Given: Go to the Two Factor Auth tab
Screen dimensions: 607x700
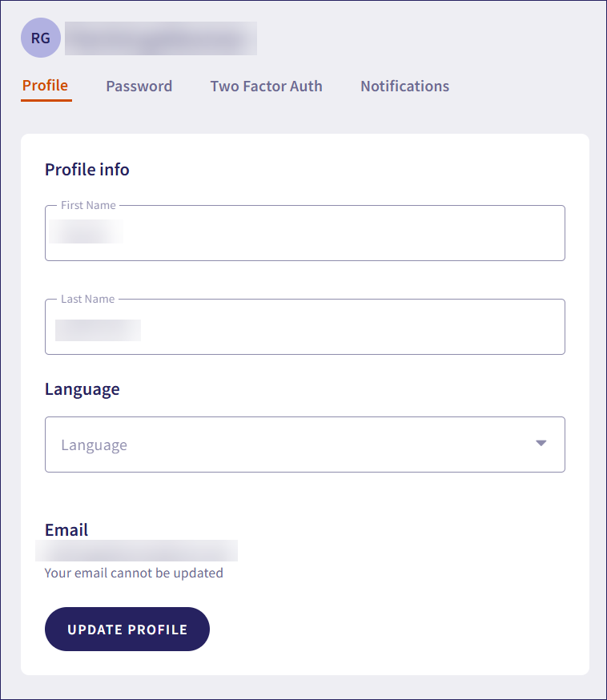Looking at the screenshot, I should click(266, 86).
